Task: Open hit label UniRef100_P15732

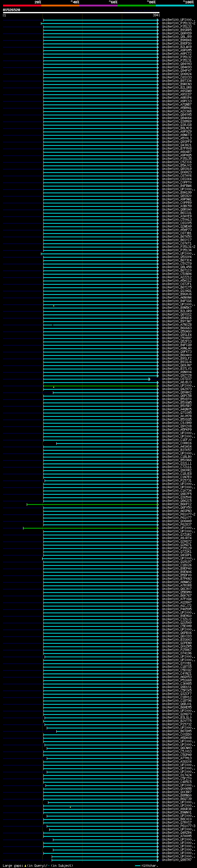Action: point(177,725)
